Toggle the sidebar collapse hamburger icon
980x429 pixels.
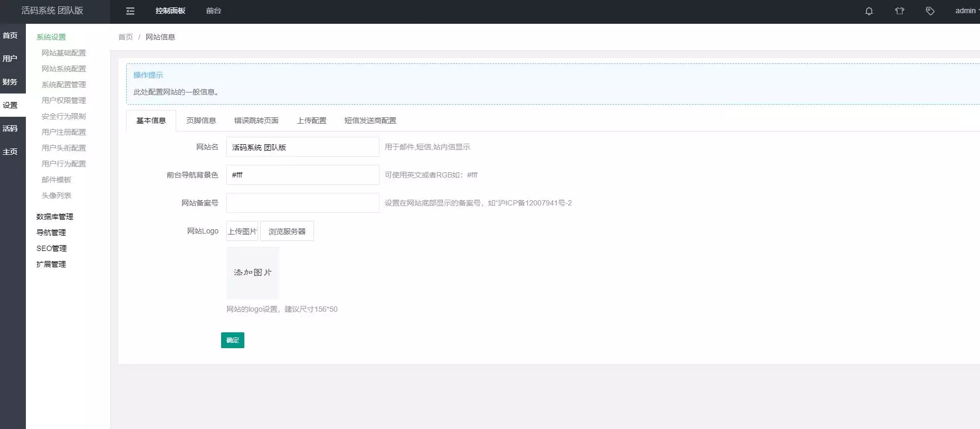(130, 11)
